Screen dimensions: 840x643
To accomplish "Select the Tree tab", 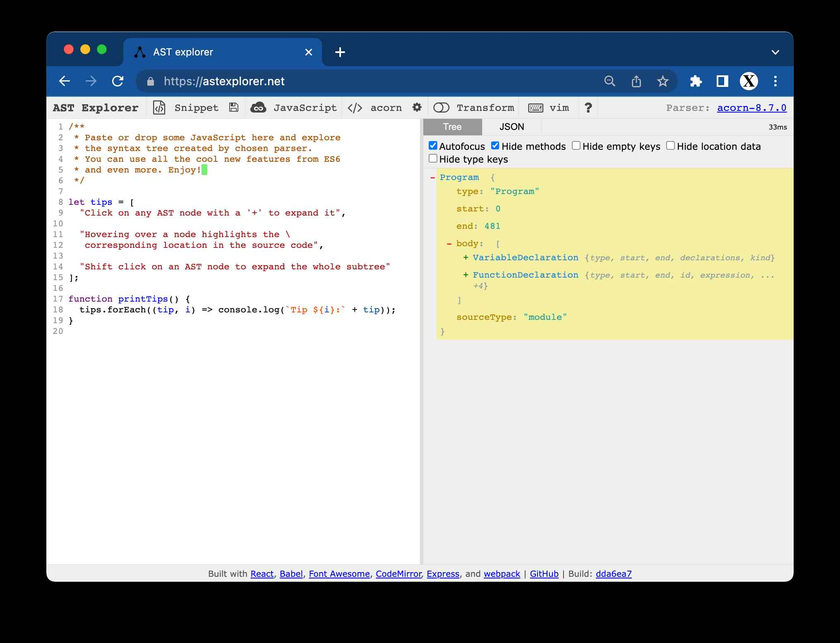I will pyautogui.click(x=452, y=127).
